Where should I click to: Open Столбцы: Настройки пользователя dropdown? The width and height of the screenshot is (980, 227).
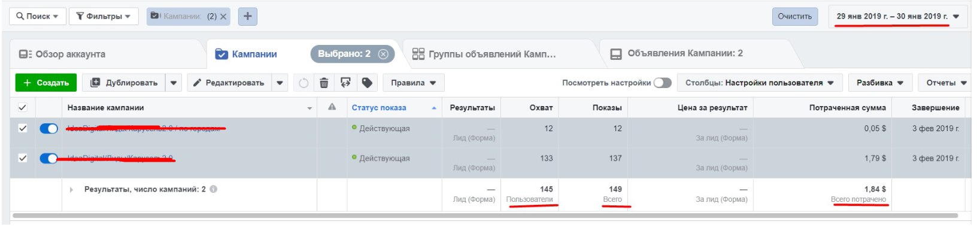point(760,83)
